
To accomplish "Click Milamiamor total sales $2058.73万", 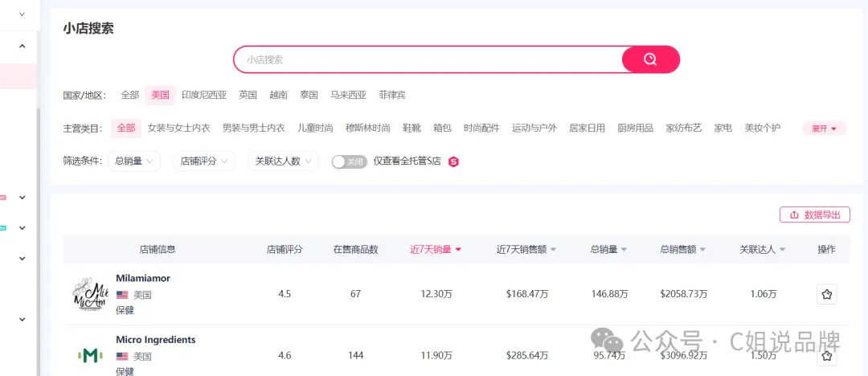I will click(x=684, y=294).
